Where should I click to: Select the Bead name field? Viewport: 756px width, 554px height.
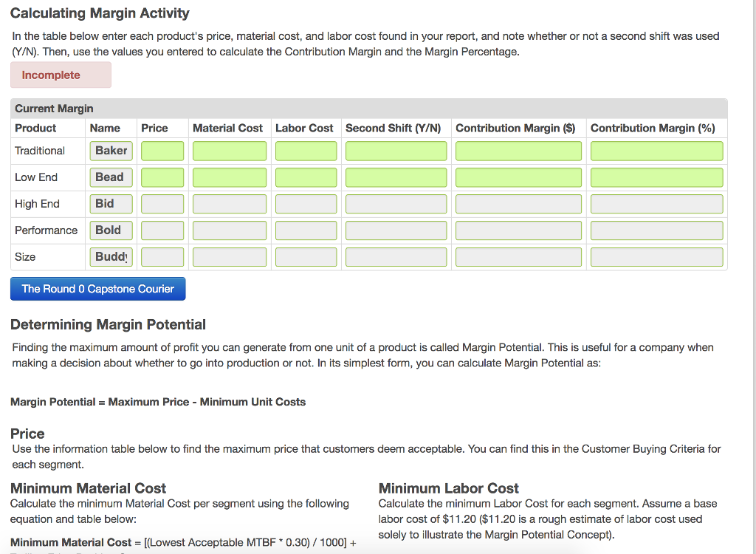(x=111, y=177)
